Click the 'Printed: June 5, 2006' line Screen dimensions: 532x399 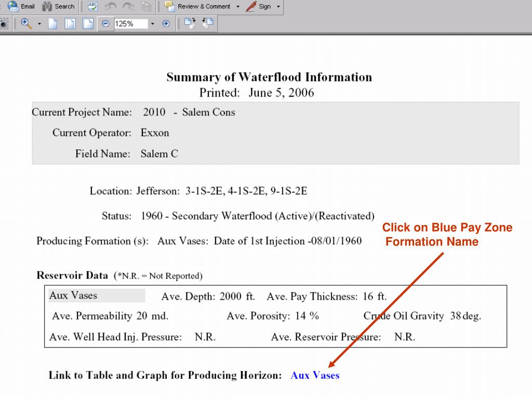(257, 92)
